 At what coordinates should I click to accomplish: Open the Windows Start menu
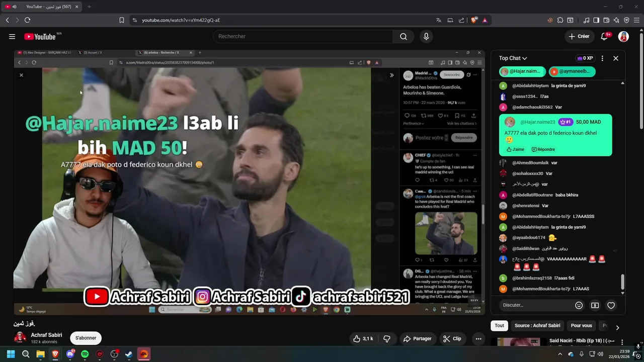(11, 354)
